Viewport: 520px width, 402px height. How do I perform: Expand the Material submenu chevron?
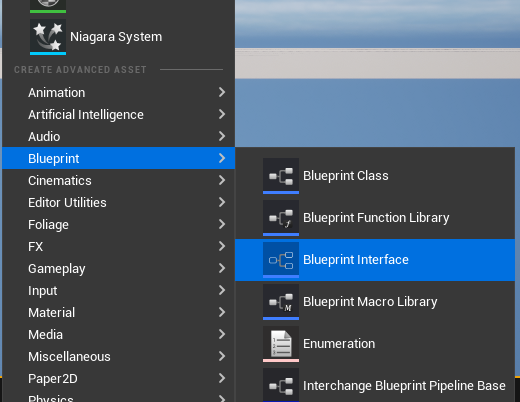(222, 312)
